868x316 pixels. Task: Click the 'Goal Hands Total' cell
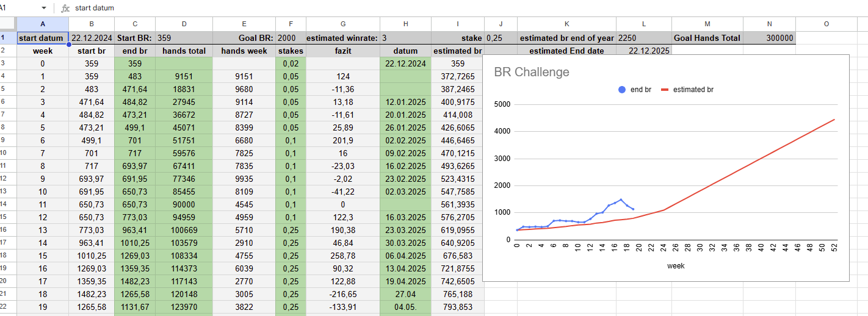click(x=707, y=38)
